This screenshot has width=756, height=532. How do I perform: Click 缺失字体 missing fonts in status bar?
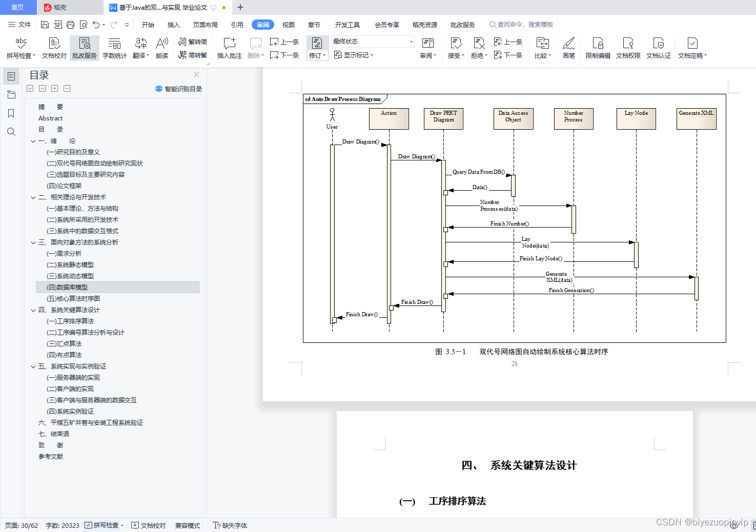point(230,525)
